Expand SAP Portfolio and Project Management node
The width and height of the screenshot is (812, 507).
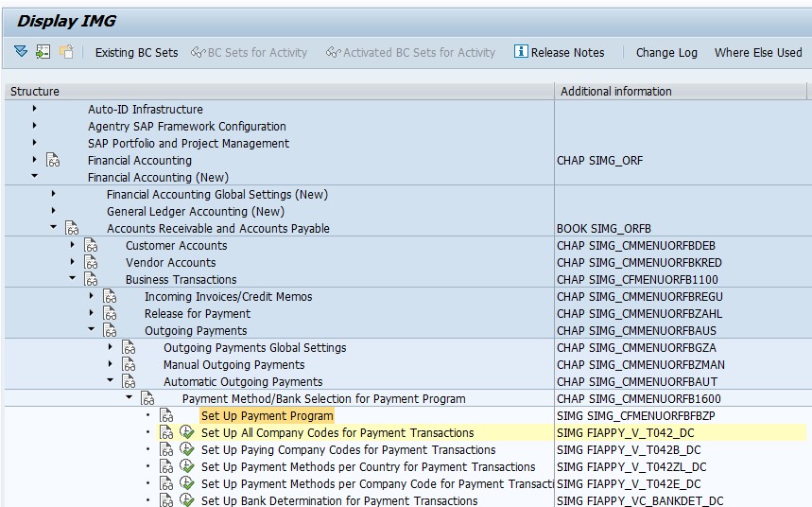pyautogui.click(x=35, y=143)
